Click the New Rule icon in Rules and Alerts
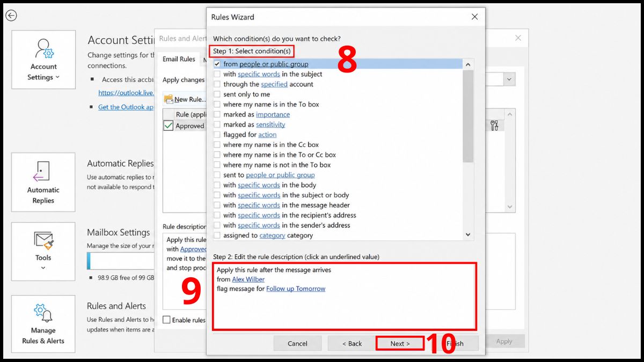This screenshot has height=362, width=644. pos(169,99)
